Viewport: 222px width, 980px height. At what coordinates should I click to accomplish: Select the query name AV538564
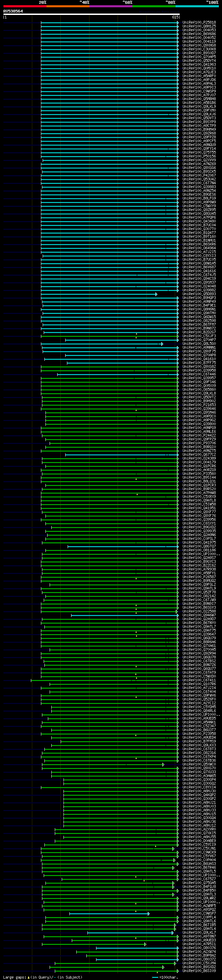[x=13, y=11]
